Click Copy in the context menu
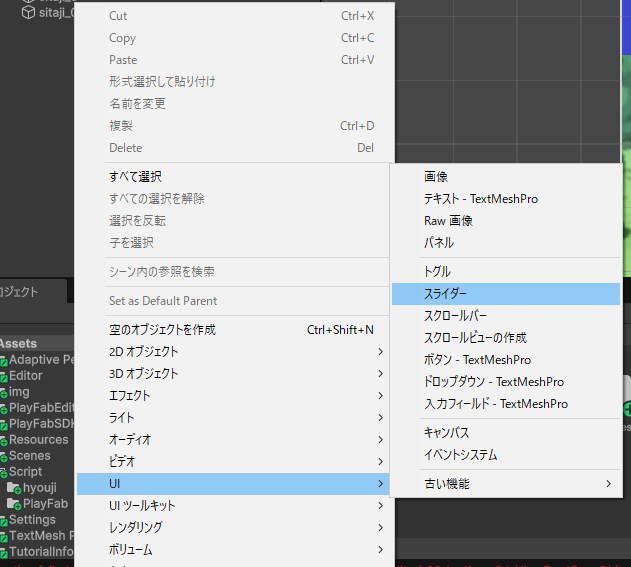 coord(234,38)
